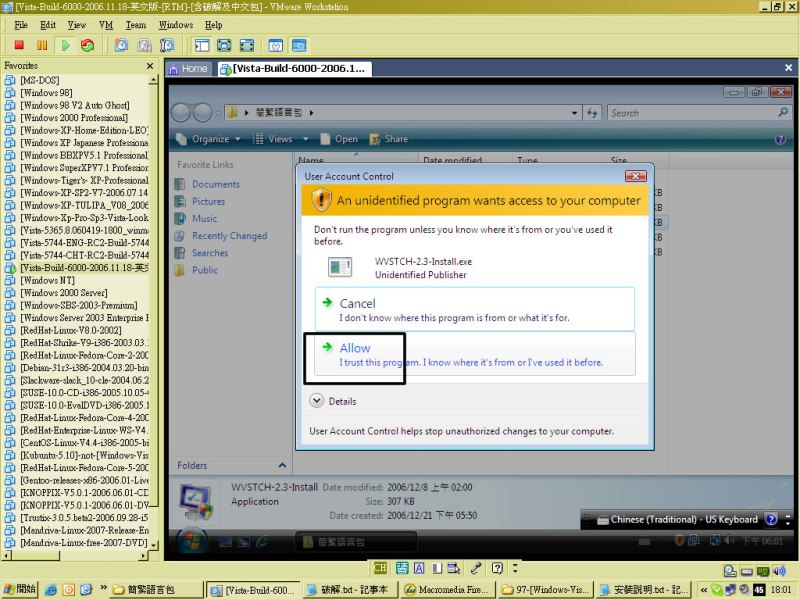Screen dimensions: 800x600
Task: Open Searches in Favorite Links
Action: [x=210, y=253]
